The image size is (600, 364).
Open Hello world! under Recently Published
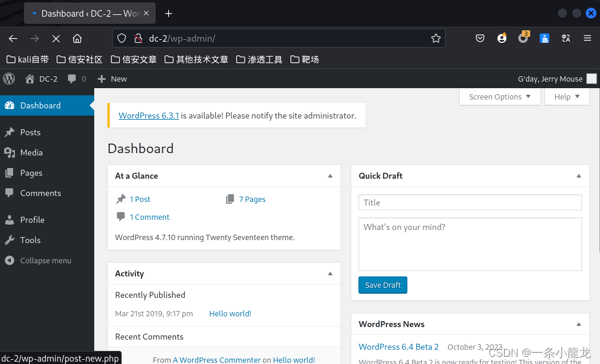pyautogui.click(x=230, y=313)
